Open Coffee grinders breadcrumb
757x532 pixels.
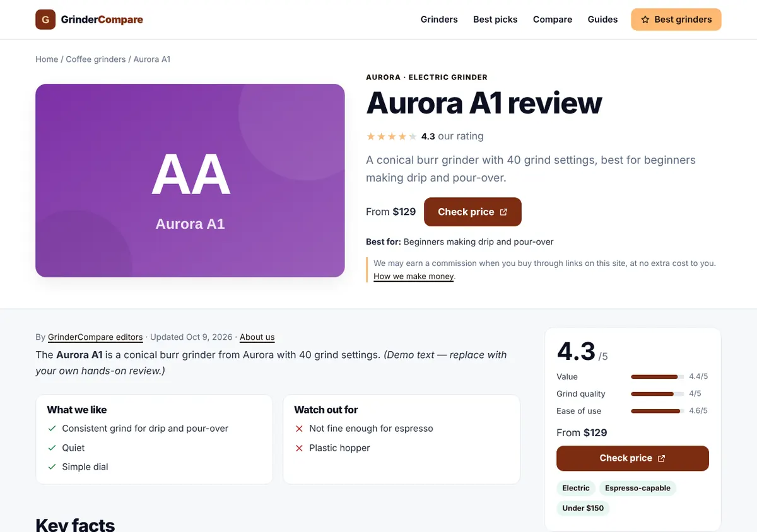tap(96, 59)
